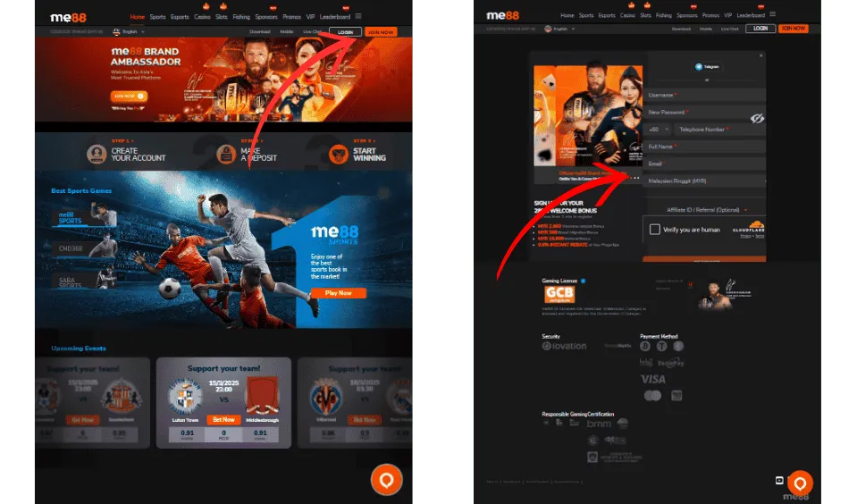Click the Username input field
The height and width of the screenshot is (504, 857).
(x=704, y=95)
